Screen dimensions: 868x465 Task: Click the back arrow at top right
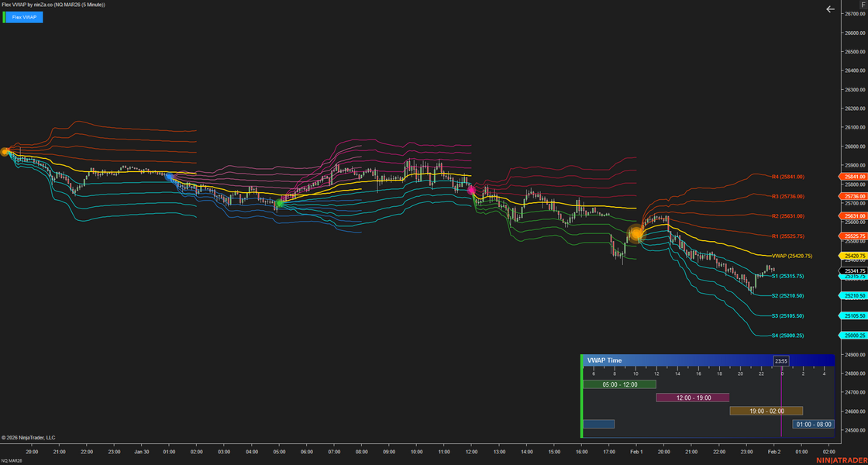[x=830, y=9]
